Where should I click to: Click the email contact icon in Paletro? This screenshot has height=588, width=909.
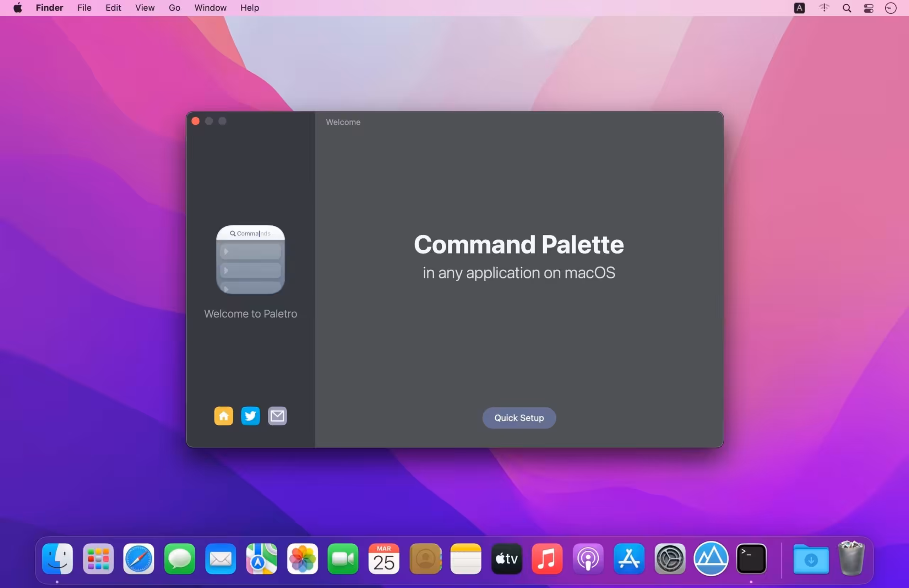[x=277, y=416]
